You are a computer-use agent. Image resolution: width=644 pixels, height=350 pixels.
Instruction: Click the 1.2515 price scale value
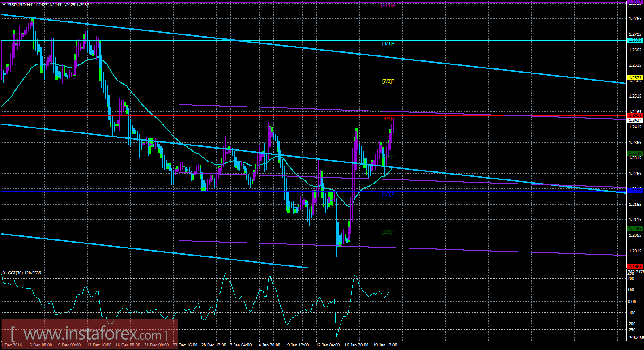pos(635,96)
